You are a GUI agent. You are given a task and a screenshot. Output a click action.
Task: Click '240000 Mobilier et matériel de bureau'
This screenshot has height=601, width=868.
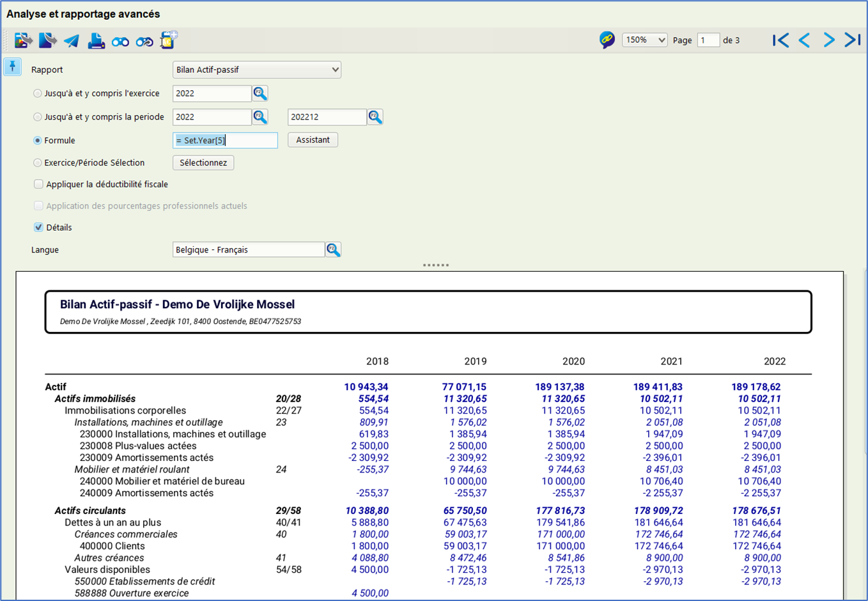162,481
